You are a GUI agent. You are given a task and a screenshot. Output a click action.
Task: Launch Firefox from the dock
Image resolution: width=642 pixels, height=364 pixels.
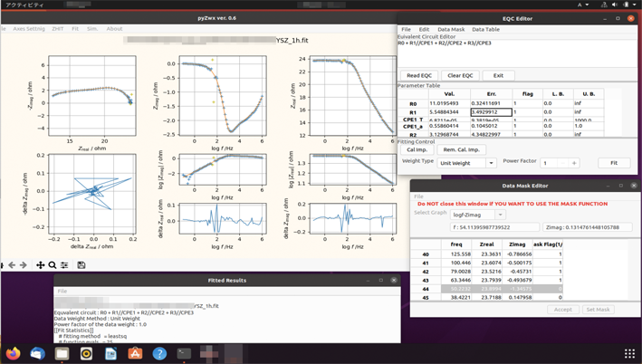click(13, 353)
